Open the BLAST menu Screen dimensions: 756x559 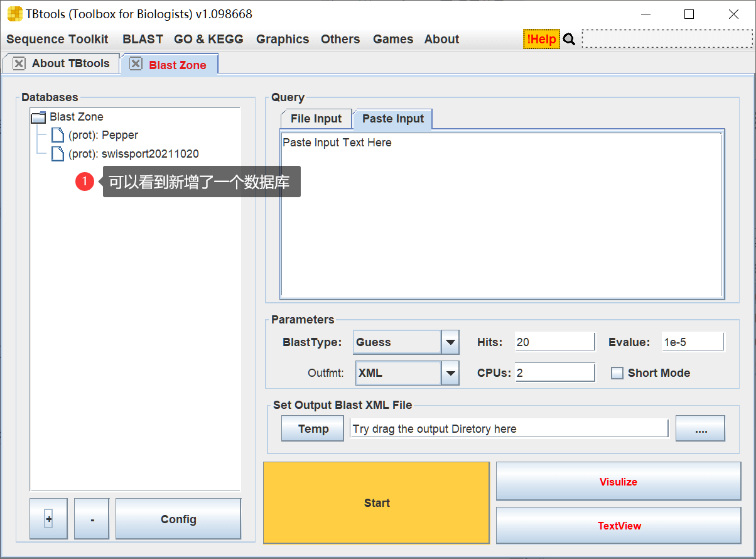[143, 39]
